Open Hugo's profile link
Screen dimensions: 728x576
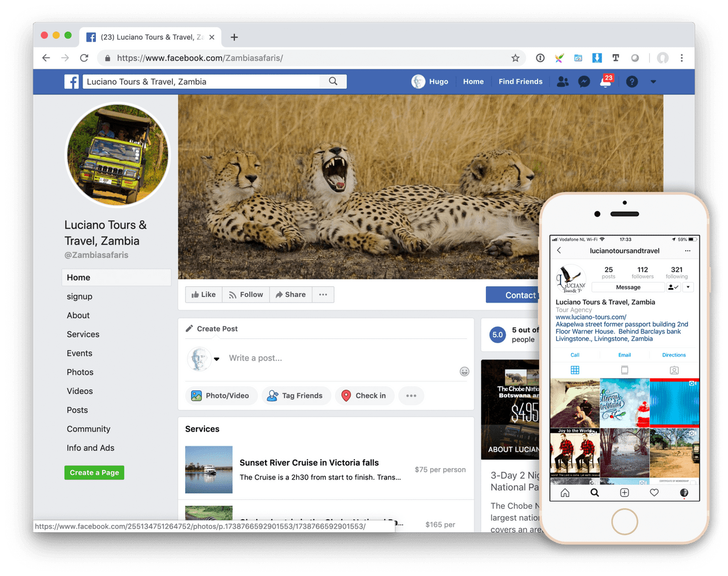click(430, 81)
